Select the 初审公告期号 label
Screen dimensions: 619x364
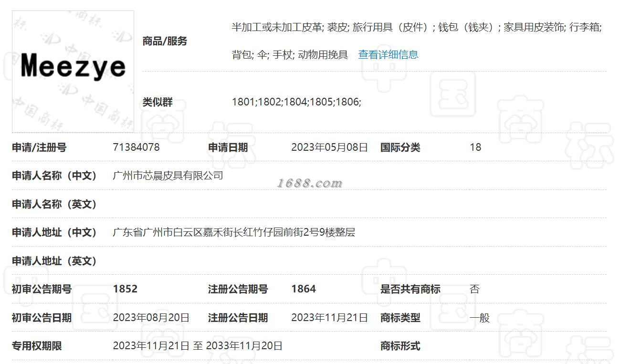(42, 289)
